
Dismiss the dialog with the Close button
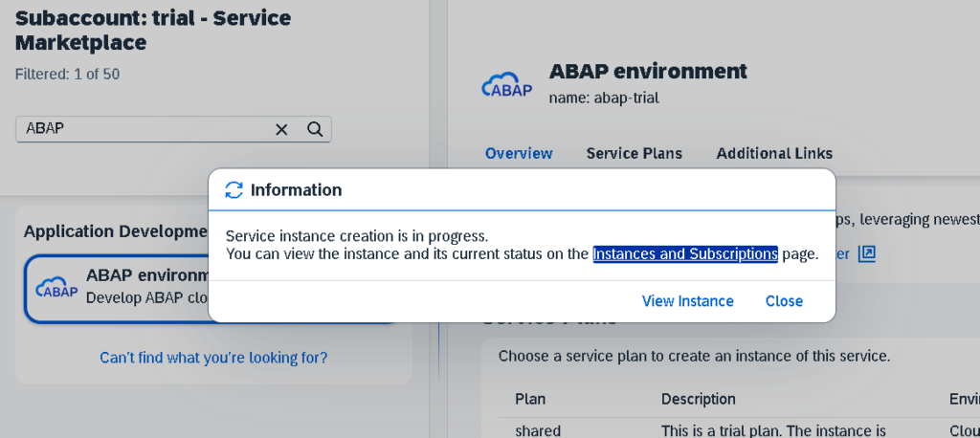tap(784, 301)
